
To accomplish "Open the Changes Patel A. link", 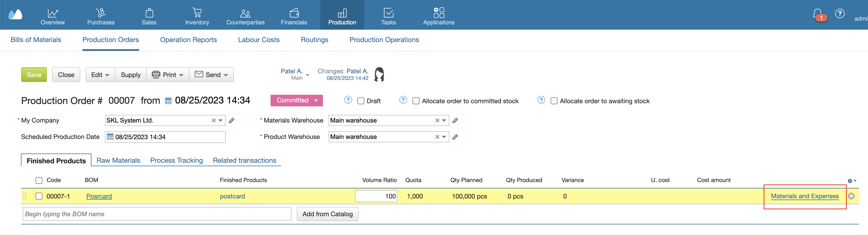I will point(357,71).
